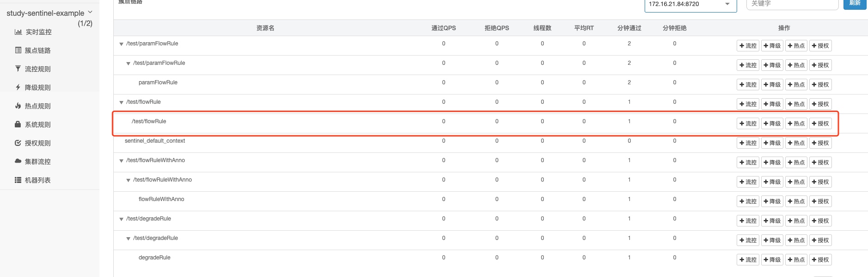Open the 集群流控 menu item
This screenshot has width=868, height=277.
pyautogui.click(x=38, y=162)
